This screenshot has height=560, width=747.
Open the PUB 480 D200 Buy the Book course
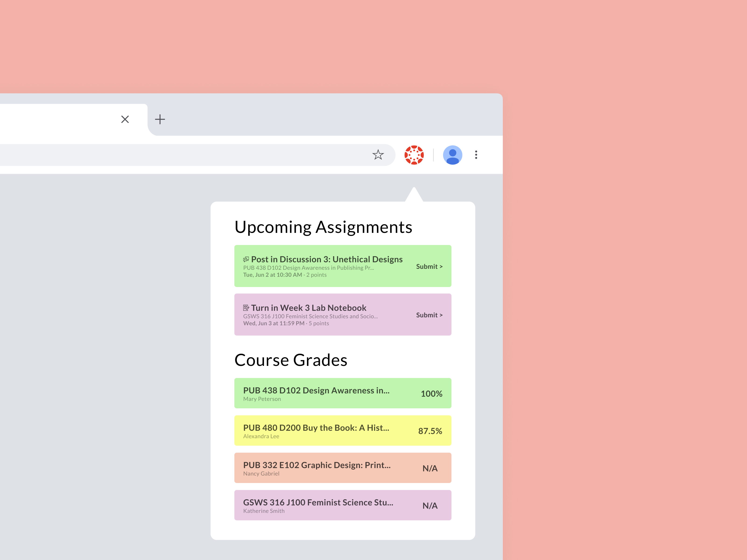[x=316, y=428]
